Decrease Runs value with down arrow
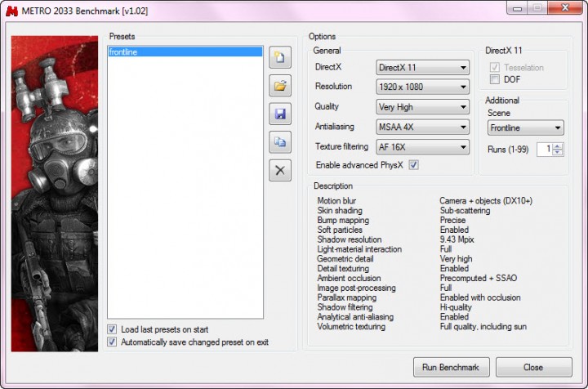The width and height of the screenshot is (588, 389). [x=558, y=152]
